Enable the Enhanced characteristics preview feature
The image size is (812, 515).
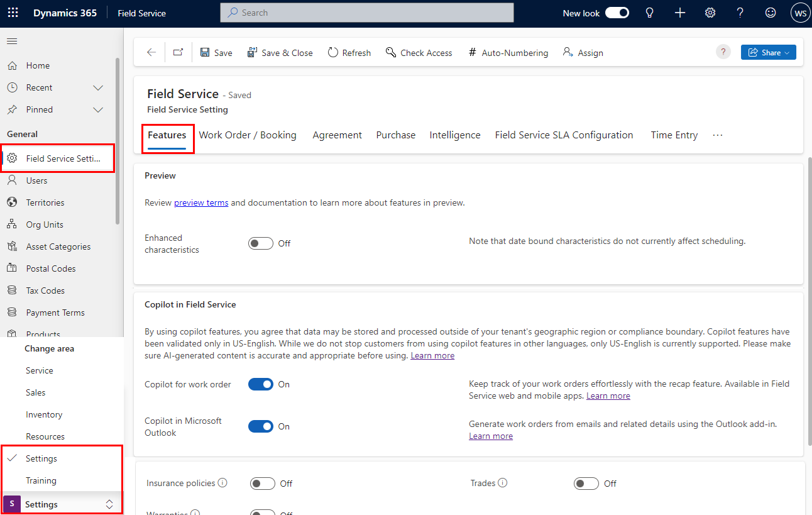(260, 243)
